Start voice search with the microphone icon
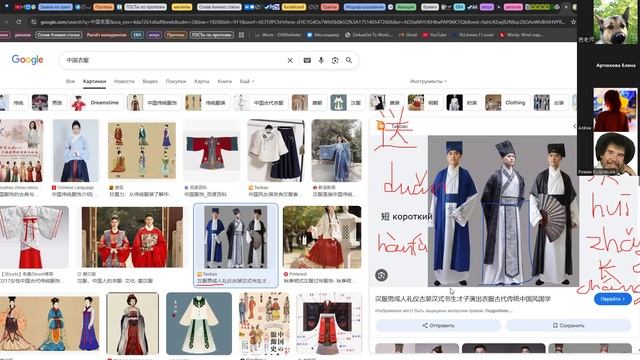 tap(321, 60)
